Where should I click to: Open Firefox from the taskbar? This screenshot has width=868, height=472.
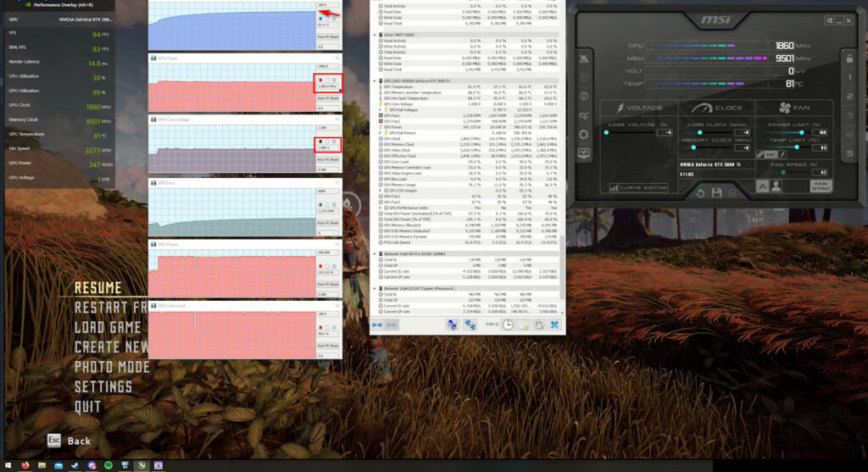[25, 465]
